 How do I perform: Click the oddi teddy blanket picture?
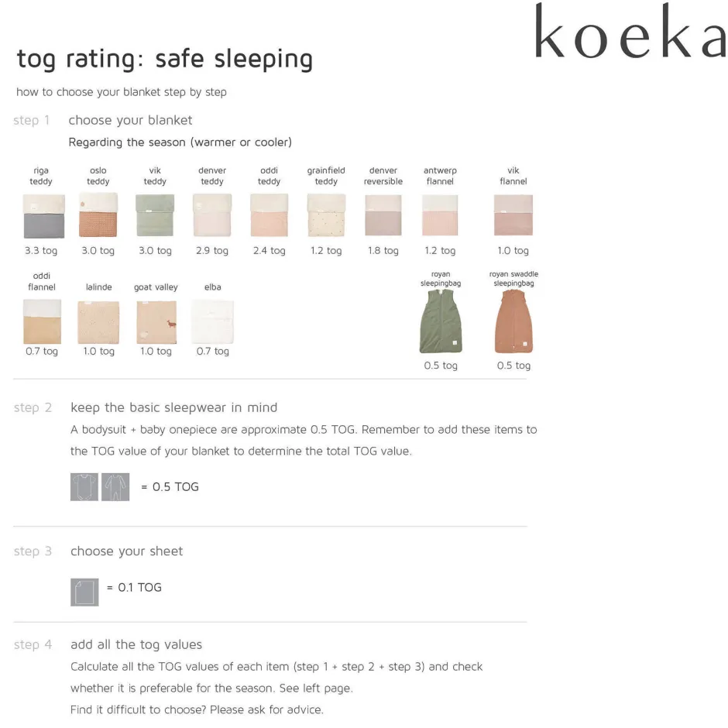(x=269, y=215)
